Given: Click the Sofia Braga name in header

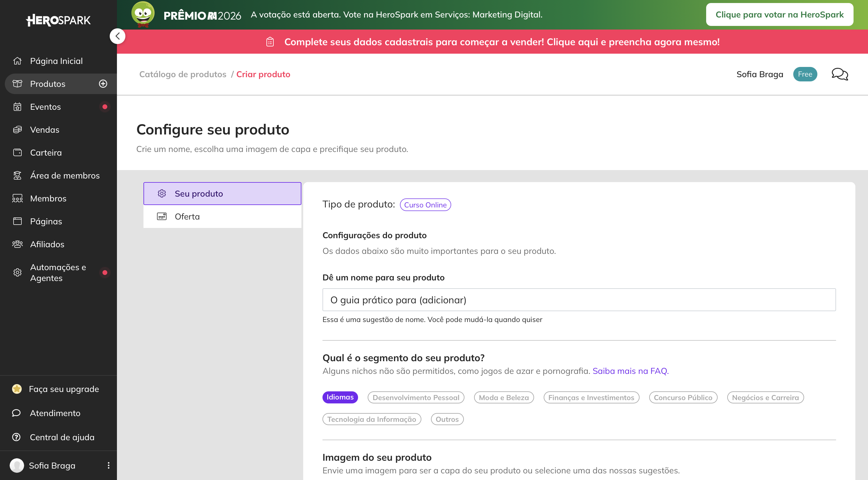Looking at the screenshot, I should point(759,74).
